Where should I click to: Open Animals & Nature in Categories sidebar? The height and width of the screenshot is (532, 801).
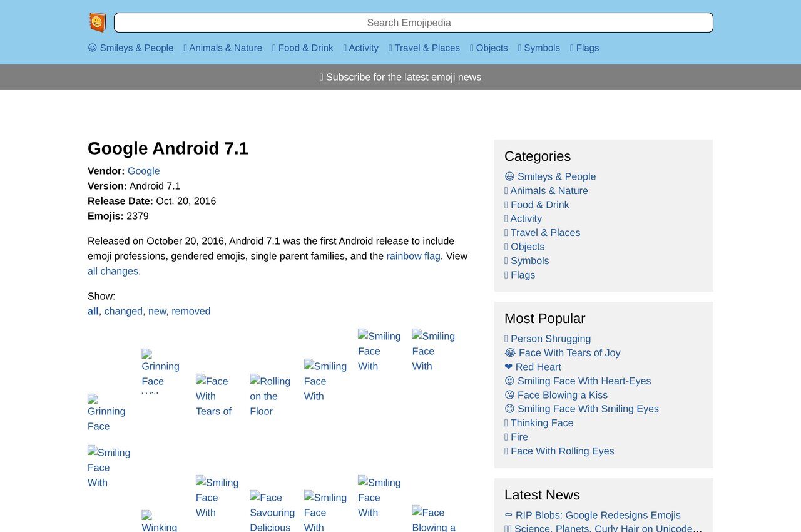[546, 191]
